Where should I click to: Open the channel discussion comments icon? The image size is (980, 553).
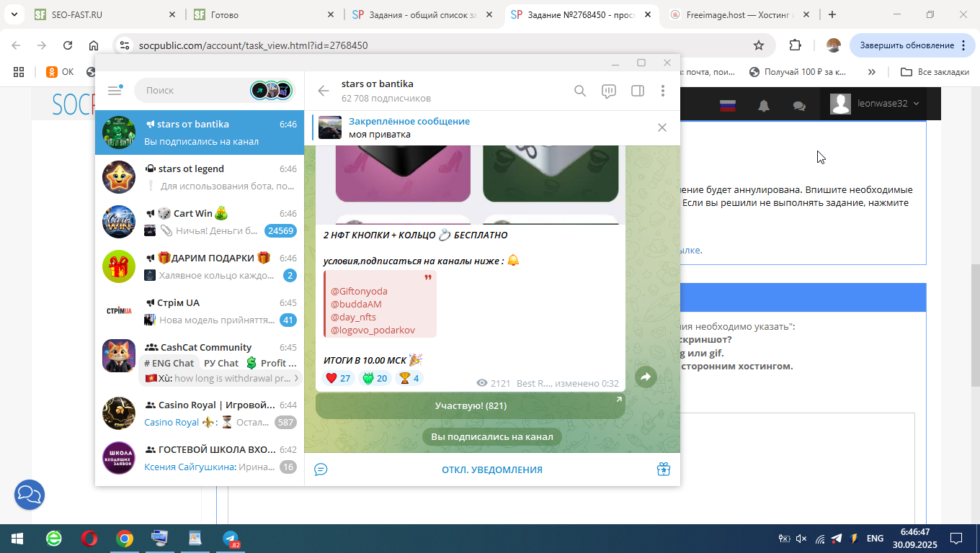pos(609,91)
